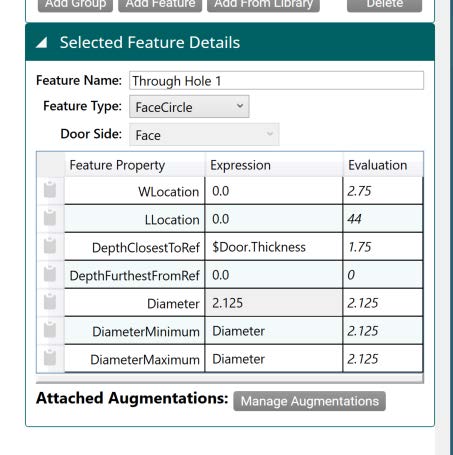Image resolution: width=453 pixels, height=455 pixels.
Task: Click clipboard icon in DiameterMaximum row
Action: point(50,358)
